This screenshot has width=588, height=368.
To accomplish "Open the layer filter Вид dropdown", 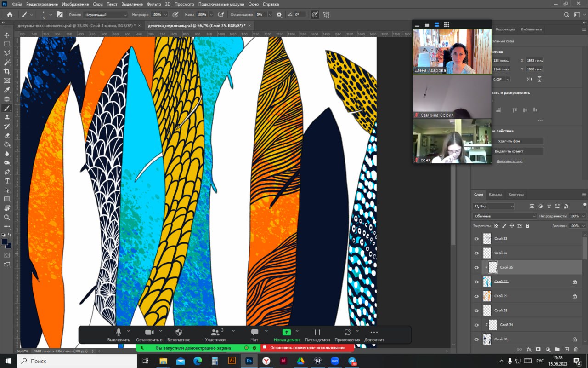I will [494, 207].
